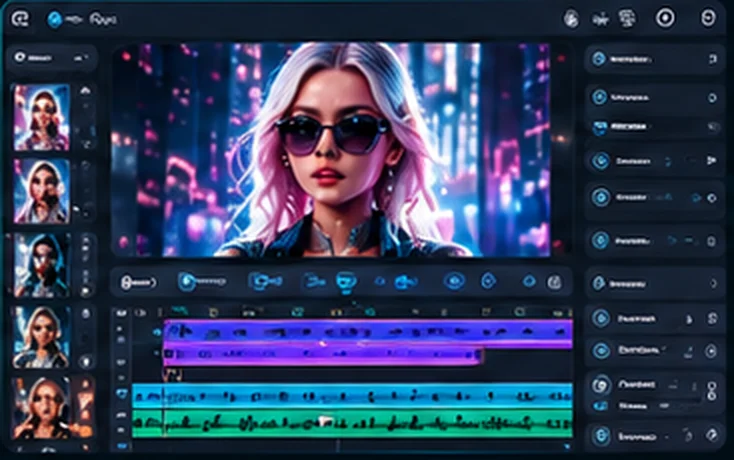Click the blue track icon left of the blue audio track
Screen dimensions: 734x460
coord(122,394)
